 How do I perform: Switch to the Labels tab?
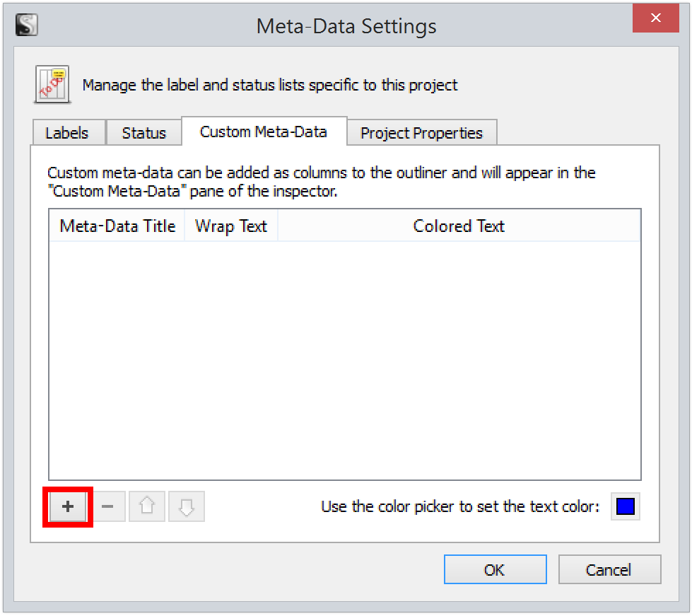(67, 133)
